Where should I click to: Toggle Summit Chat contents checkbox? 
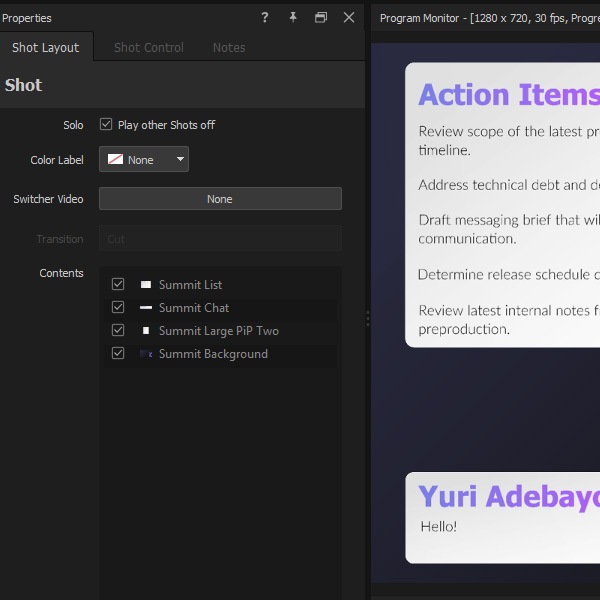118,307
